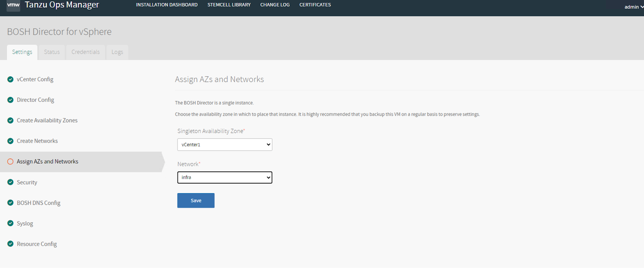Click the Create Networks green check icon
This screenshot has height=268, width=644.
coord(10,141)
